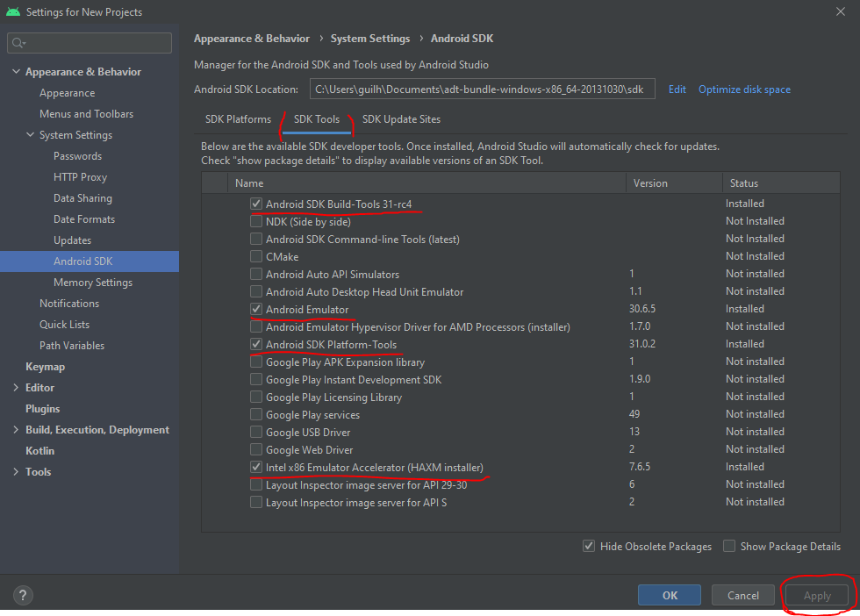
Task: Expand Build, Execution, Deployment section
Action: (16, 430)
